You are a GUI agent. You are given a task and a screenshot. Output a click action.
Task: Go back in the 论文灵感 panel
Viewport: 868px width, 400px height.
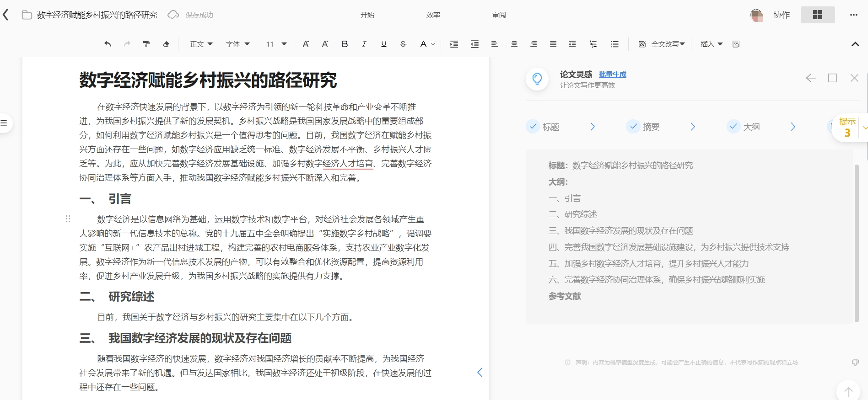click(811, 78)
